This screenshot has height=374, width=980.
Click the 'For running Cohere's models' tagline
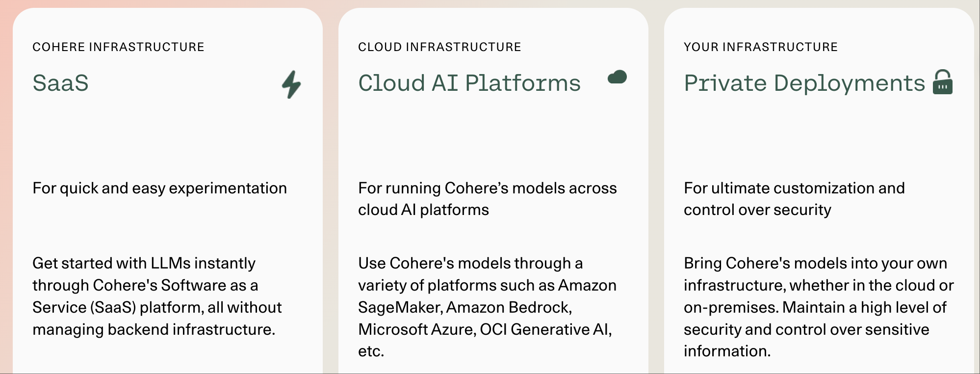[x=487, y=199]
